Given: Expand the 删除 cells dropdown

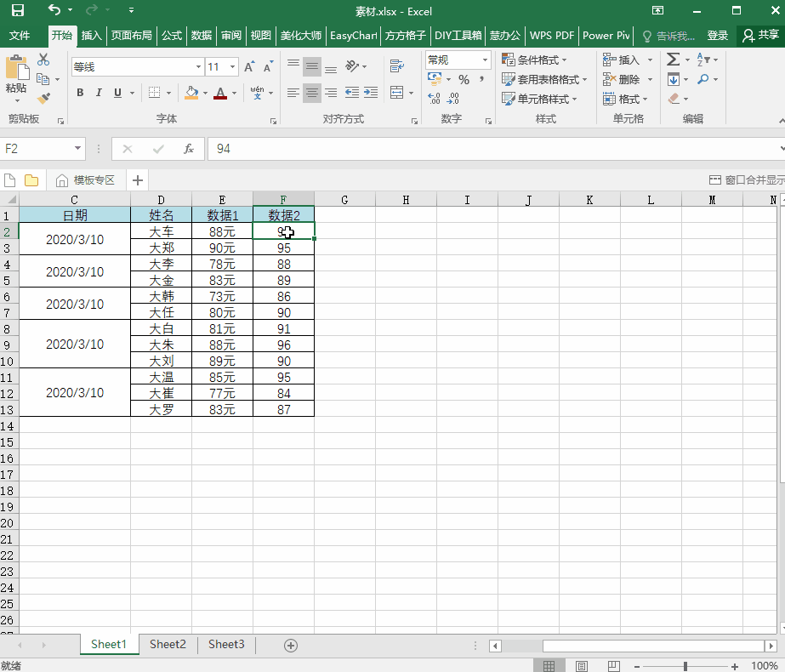Looking at the screenshot, I should (651, 79).
